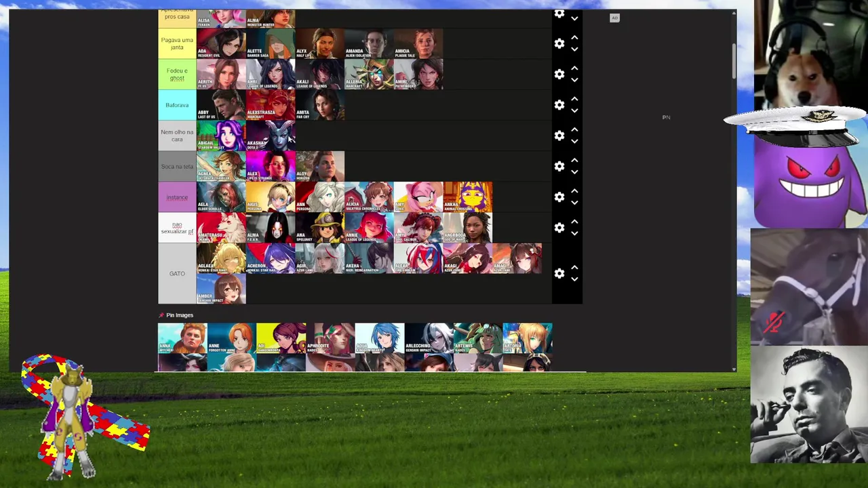Select Abby Last of Us image

pos(221,105)
